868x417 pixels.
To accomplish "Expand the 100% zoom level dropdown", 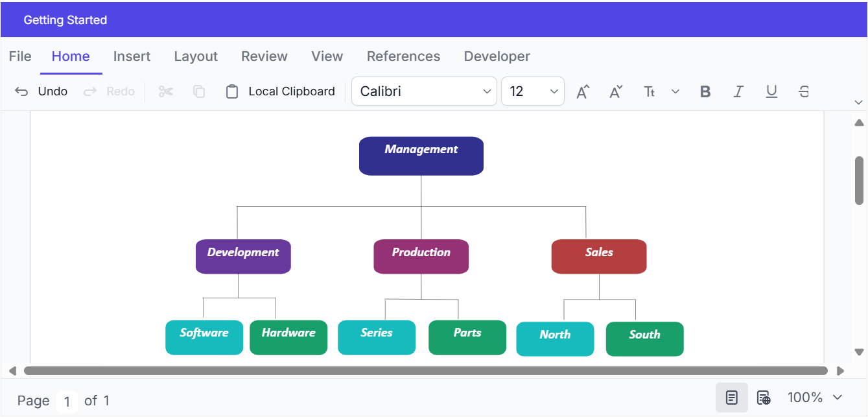I will pos(837,398).
